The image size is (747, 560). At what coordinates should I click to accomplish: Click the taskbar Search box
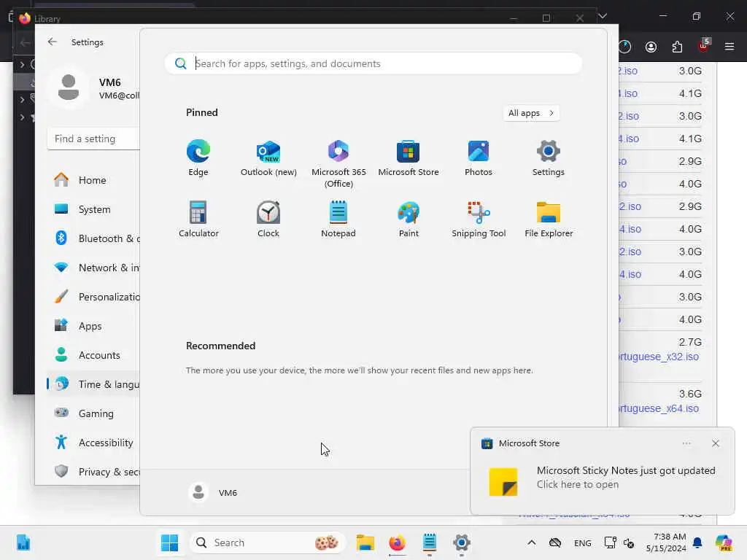(x=268, y=542)
